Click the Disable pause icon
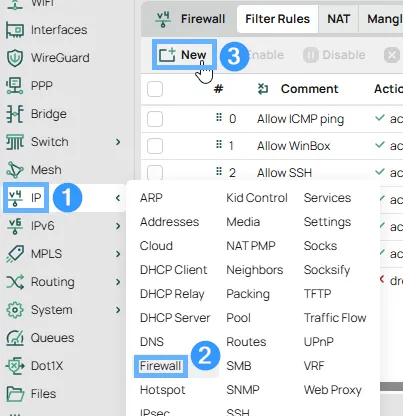 pyautogui.click(x=311, y=55)
